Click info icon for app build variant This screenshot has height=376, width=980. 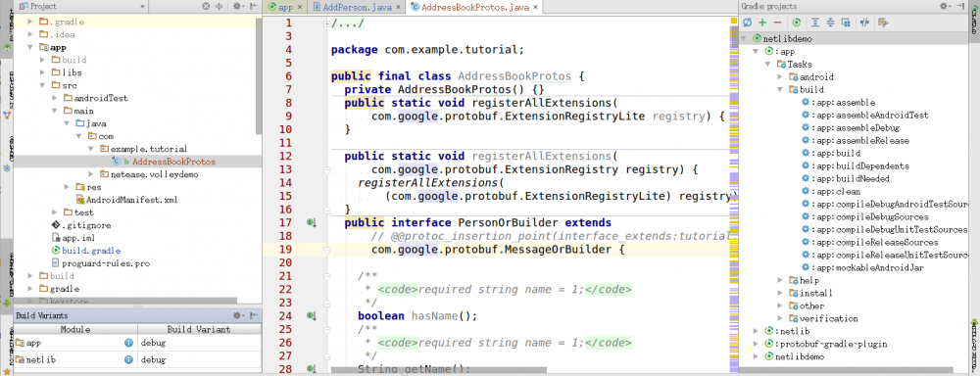pyautogui.click(x=128, y=343)
